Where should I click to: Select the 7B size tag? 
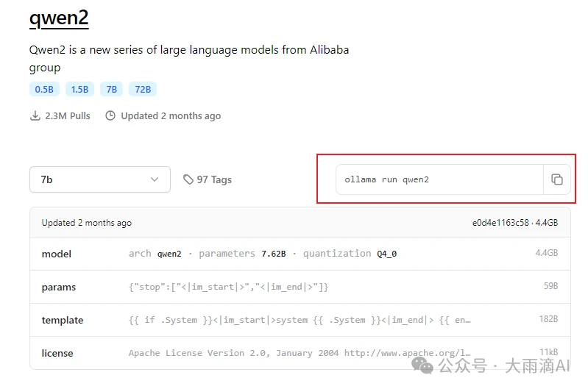(112, 90)
